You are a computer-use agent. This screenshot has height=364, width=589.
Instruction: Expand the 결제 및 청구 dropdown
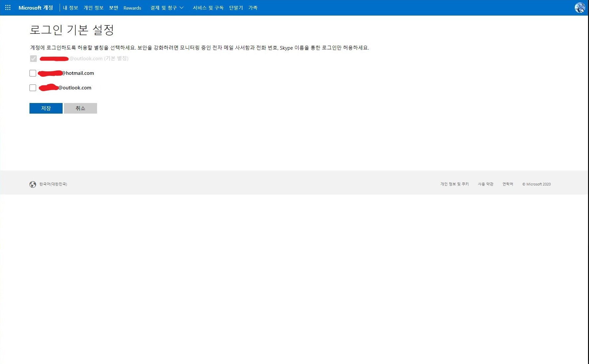[x=167, y=8]
